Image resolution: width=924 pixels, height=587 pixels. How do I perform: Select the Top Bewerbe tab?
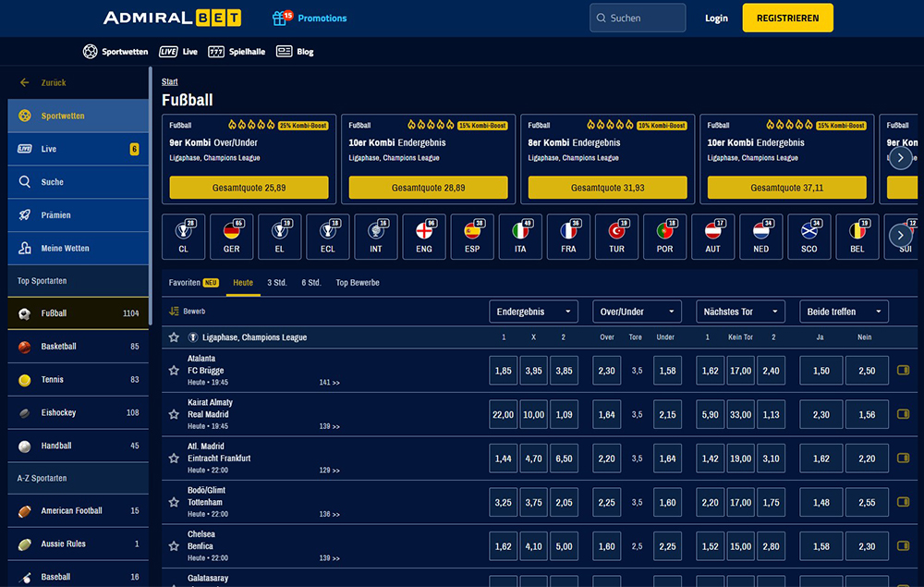358,282
